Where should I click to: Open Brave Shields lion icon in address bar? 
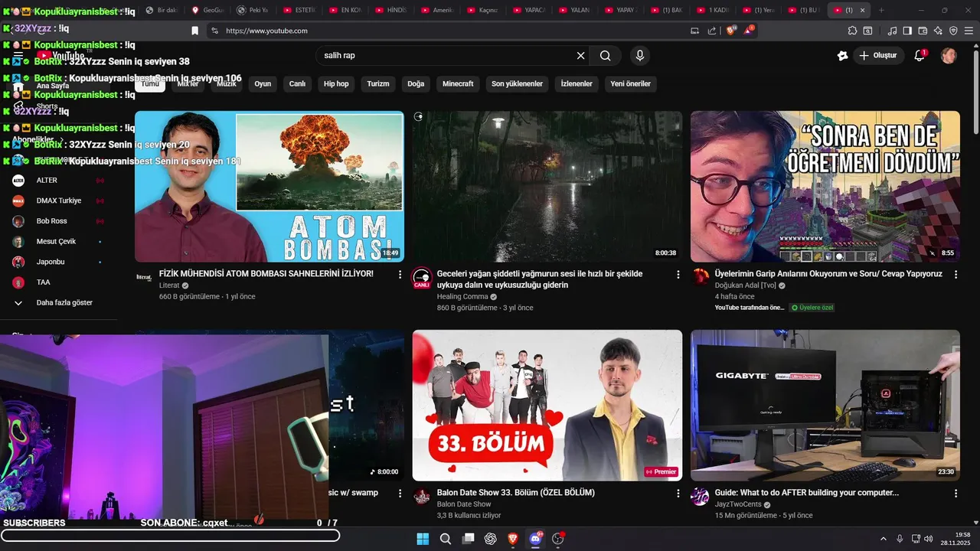(x=730, y=31)
